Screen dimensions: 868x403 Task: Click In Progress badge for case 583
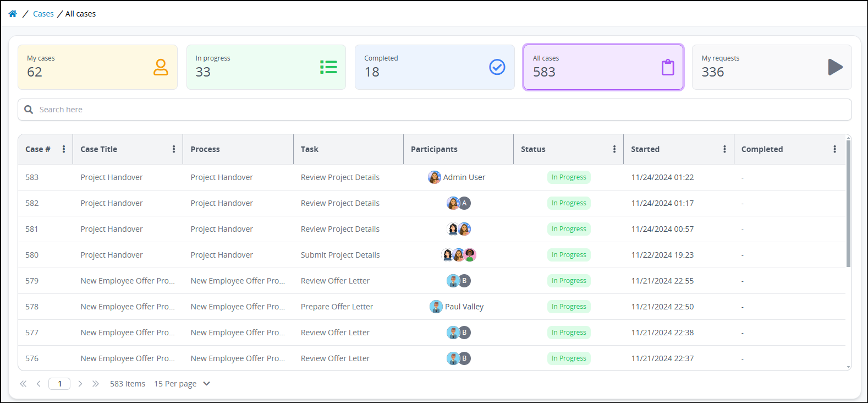point(569,177)
